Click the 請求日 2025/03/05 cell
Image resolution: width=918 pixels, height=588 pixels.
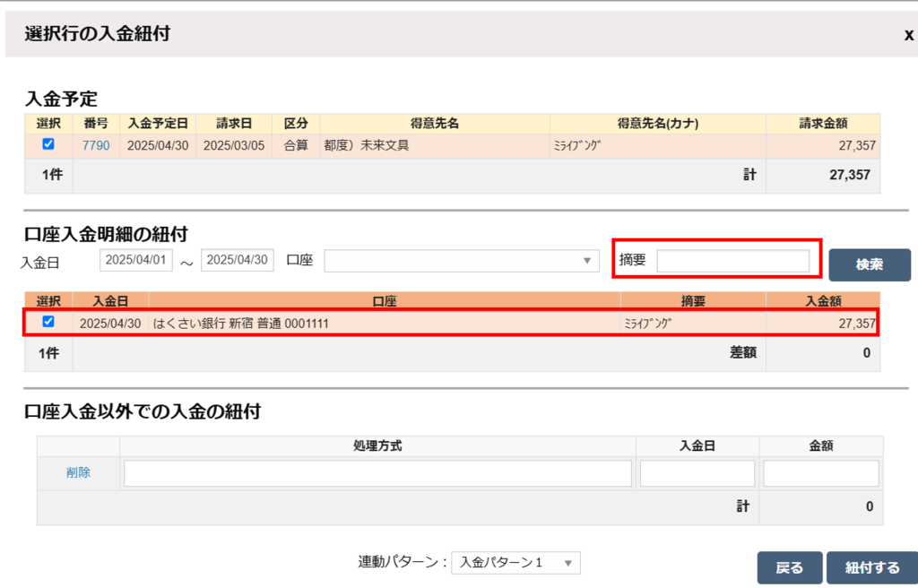(234, 146)
